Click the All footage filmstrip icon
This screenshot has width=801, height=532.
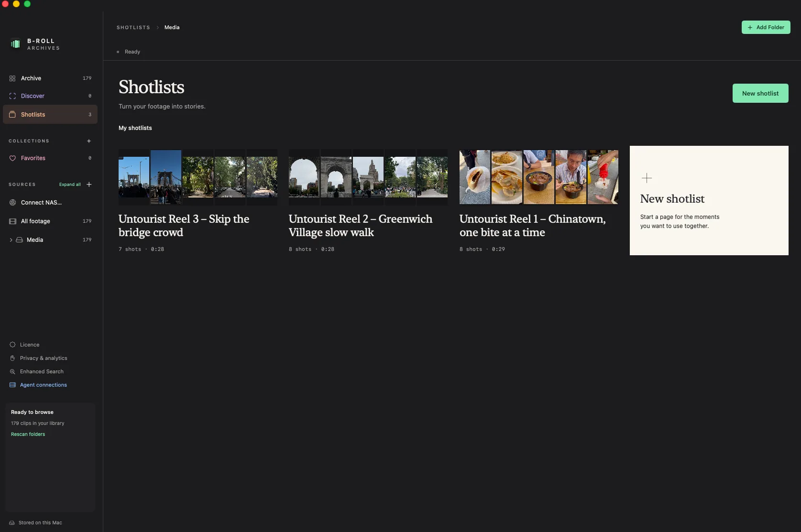[12, 221]
